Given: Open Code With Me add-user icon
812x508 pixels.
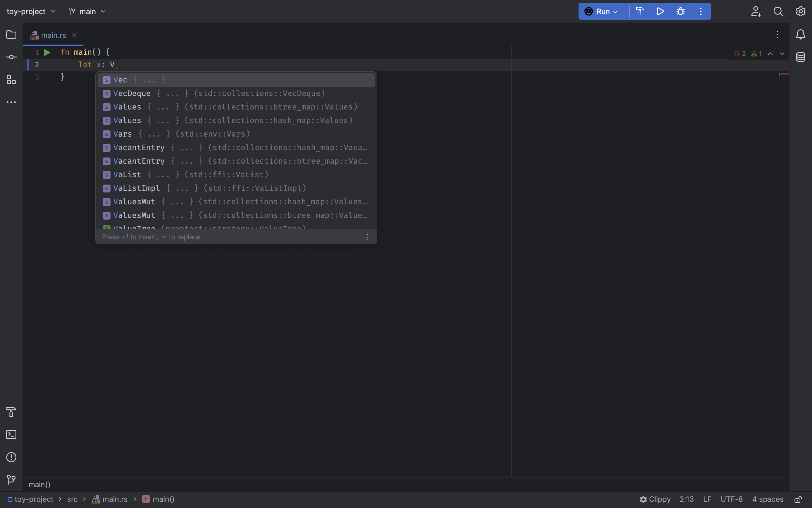Looking at the screenshot, I should (756, 11).
